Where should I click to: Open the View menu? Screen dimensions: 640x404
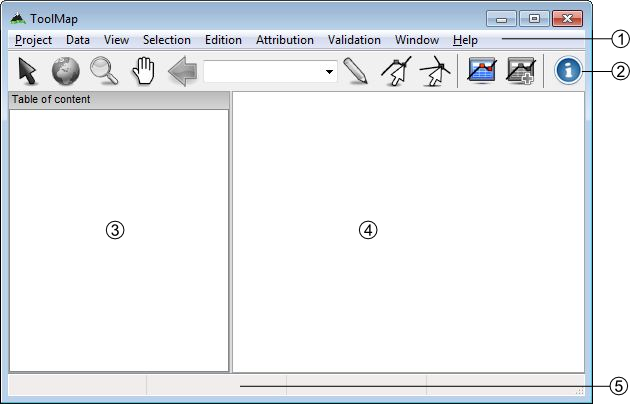(116, 40)
